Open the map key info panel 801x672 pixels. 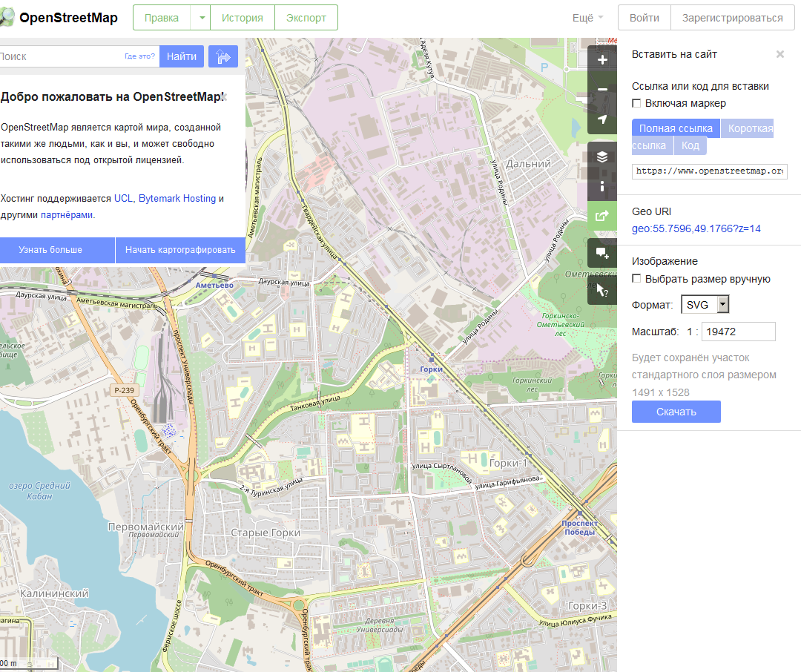[602, 186]
